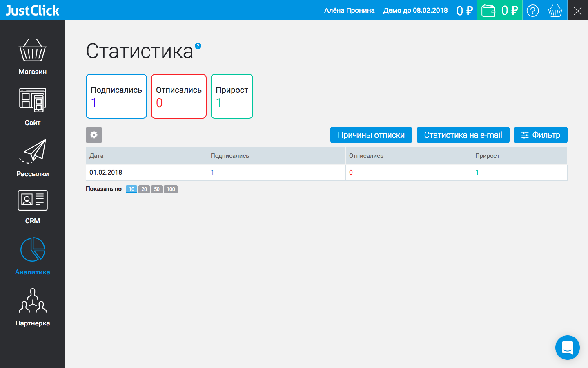Screen dimensions: 588x368
Task: Activate the 50 items per page option
Action: (156, 189)
